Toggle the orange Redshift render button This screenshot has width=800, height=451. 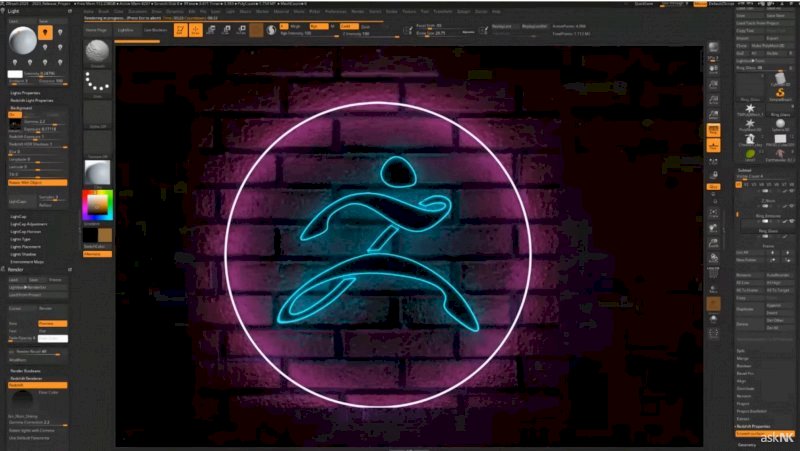tap(38, 385)
